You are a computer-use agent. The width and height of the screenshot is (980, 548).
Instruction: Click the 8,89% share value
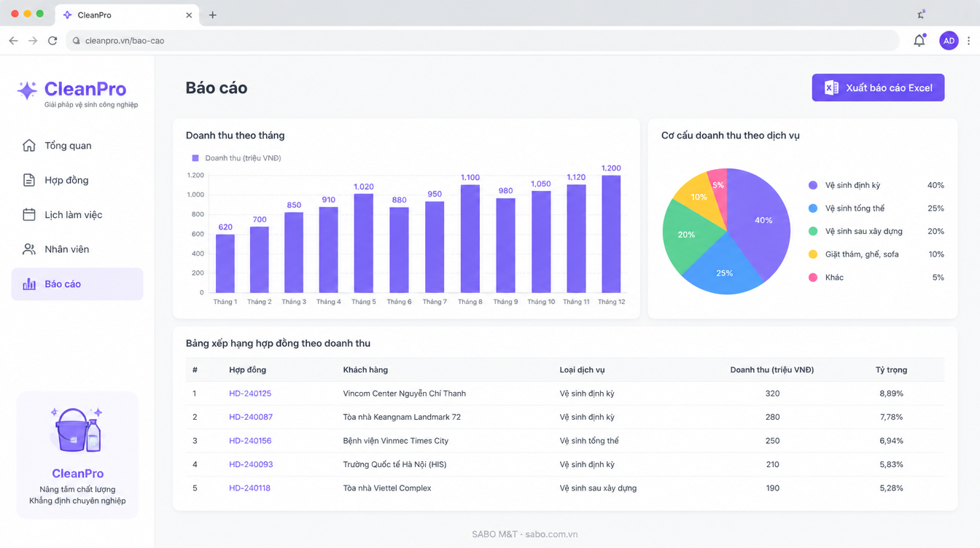click(x=891, y=394)
